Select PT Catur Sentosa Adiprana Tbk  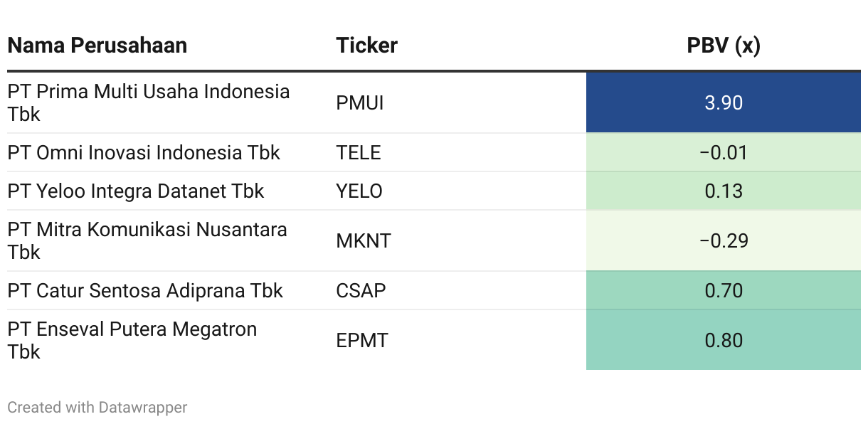pos(145,290)
